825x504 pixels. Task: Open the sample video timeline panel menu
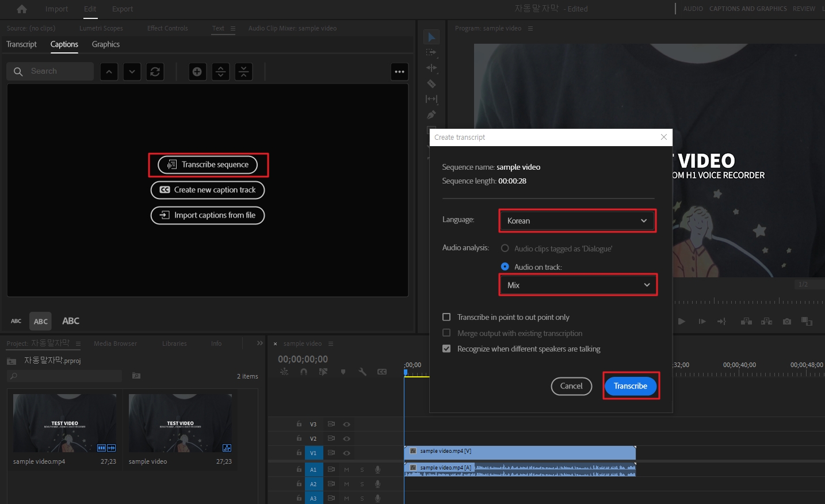coord(331,343)
